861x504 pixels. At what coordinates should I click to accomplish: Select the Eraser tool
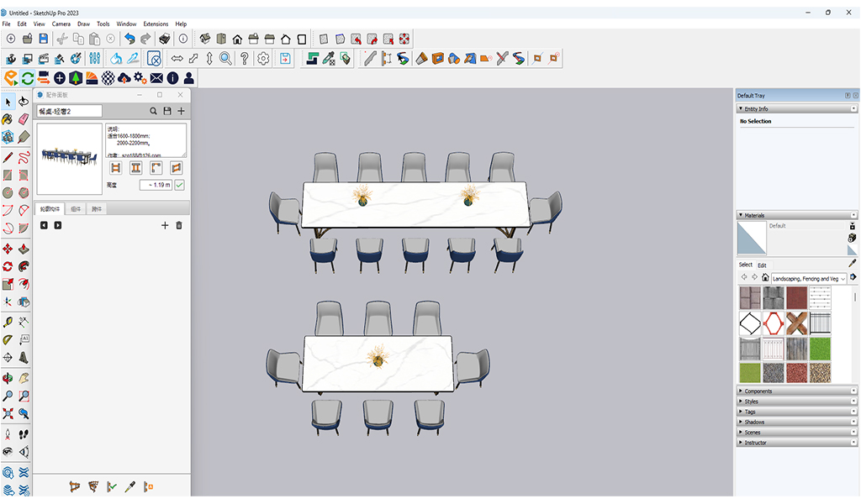(24, 119)
